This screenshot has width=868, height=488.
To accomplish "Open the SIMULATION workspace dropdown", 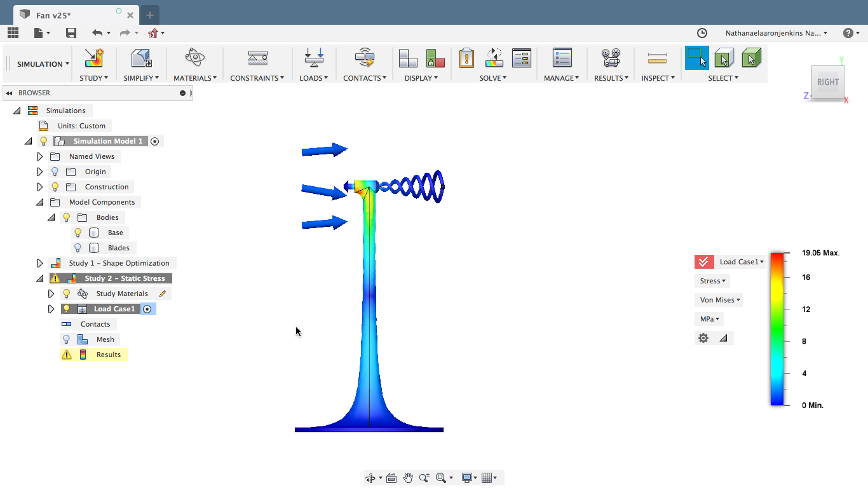I will click(x=43, y=64).
